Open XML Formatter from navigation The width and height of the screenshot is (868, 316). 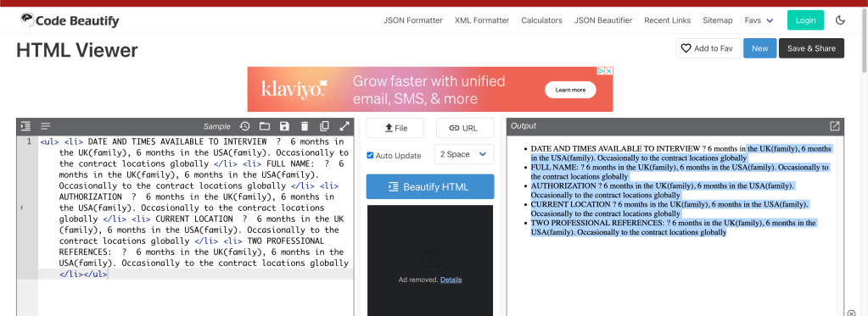(x=482, y=20)
